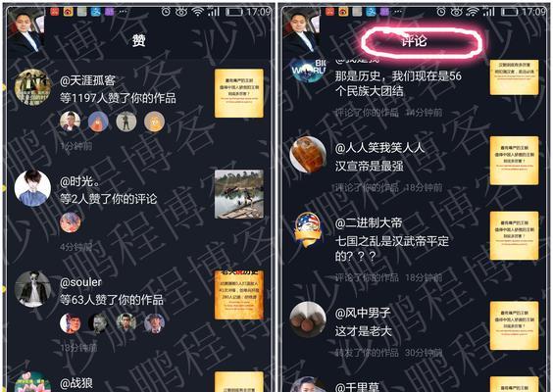Viewport: 553px width, 392px height.
Task: Open souler's profile avatar in likes screen
Action: [x=32, y=289]
